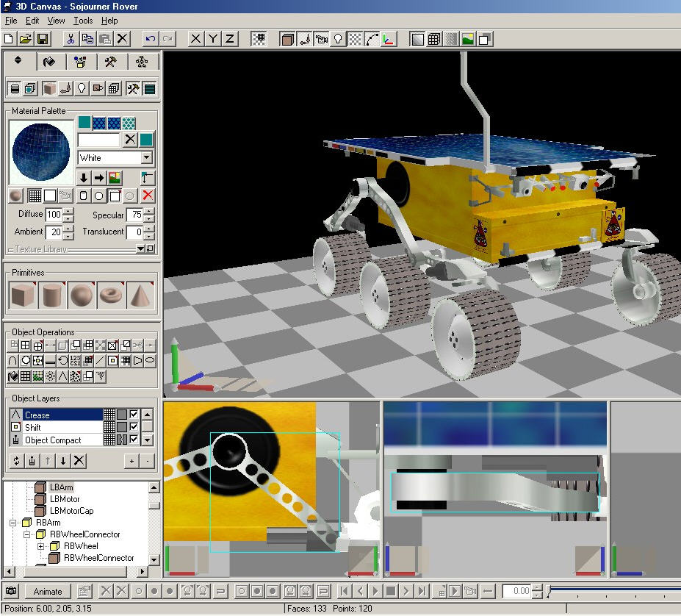Screen dimensions: 681x616
Task: Toggle the Crease layer checkbox
Action: point(134,415)
